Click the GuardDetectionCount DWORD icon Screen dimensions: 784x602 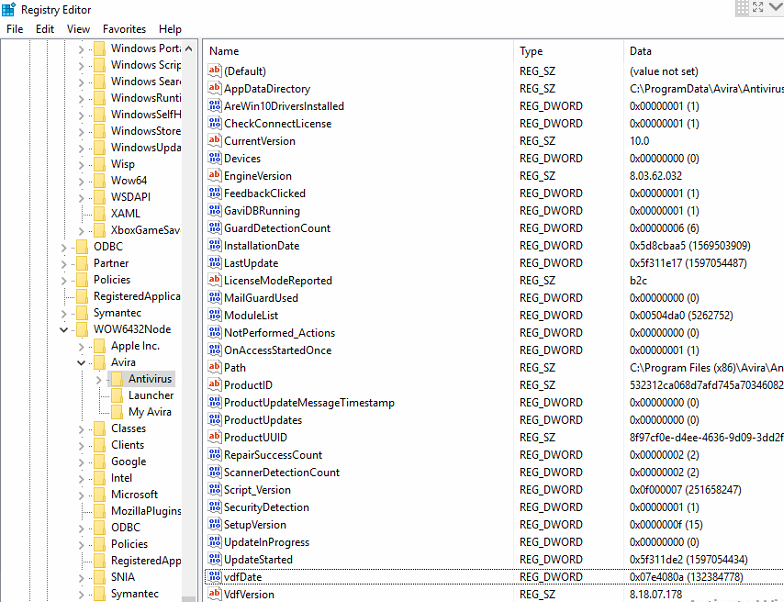214,228
